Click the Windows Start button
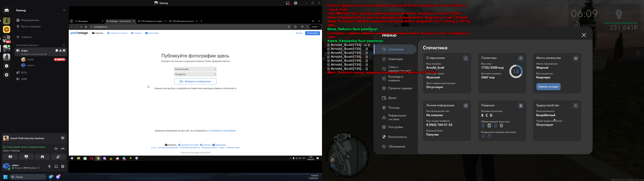Image resolution: width=644 pixels, height=181 pixels. click(x=5, y=177)
